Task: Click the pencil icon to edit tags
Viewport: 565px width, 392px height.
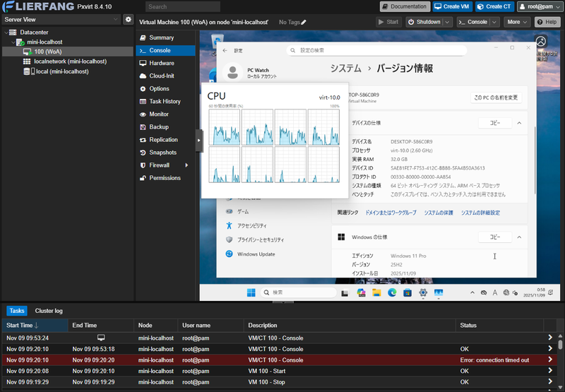Action: (x=304, y=23)
